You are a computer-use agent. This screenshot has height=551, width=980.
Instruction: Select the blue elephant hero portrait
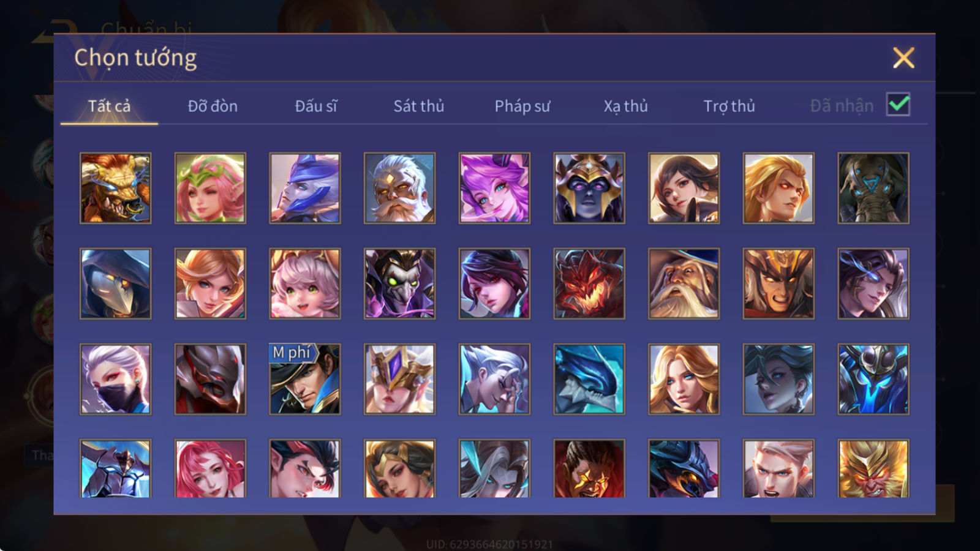[x=873, y=188]
